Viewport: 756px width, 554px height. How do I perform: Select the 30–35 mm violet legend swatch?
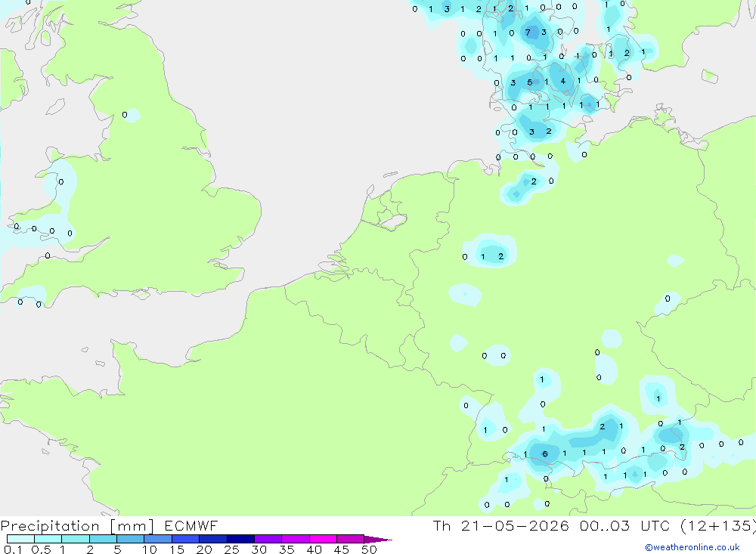point(268,539)
